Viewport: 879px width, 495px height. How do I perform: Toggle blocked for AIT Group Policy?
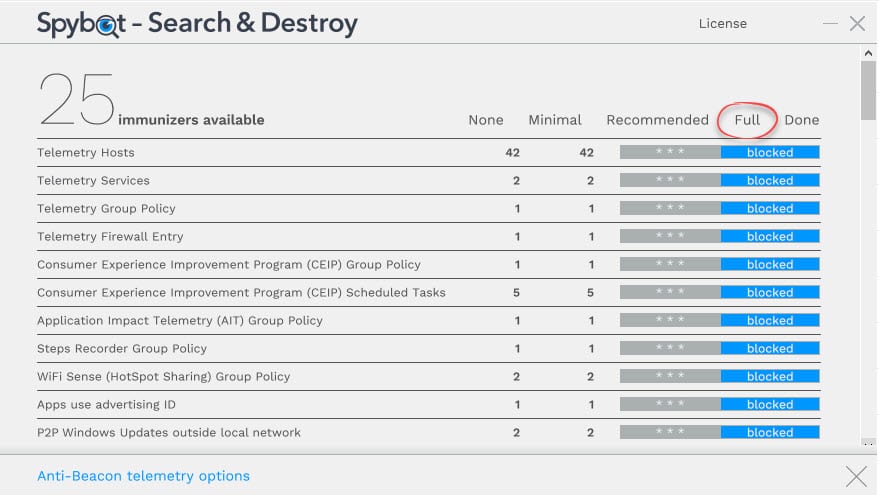click(770, 320)
